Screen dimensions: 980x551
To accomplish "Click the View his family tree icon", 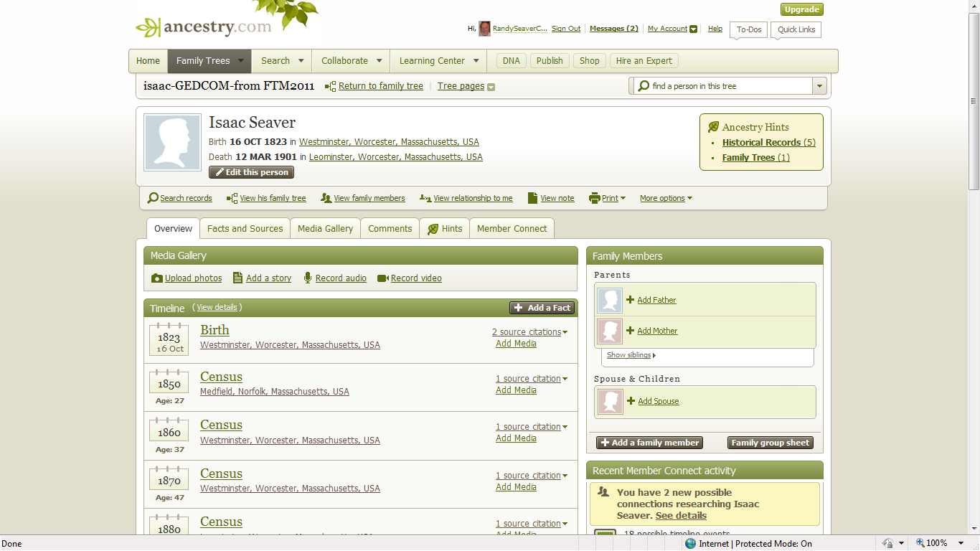I will click(232, 198).
